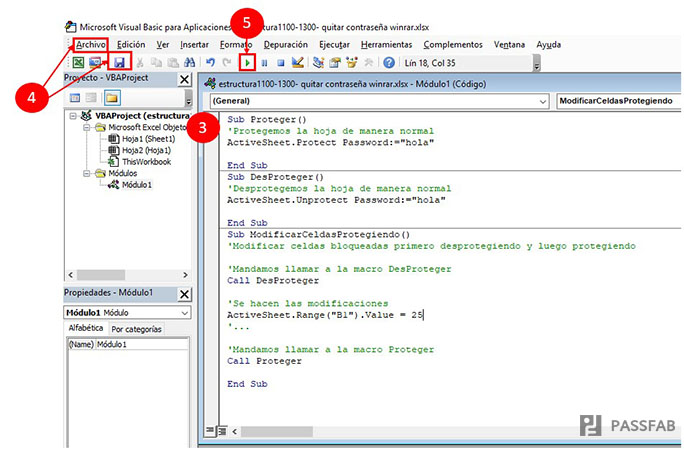Open the Ejecutar menu
Screen dimensions: 684x450
[x=334, y=44]
